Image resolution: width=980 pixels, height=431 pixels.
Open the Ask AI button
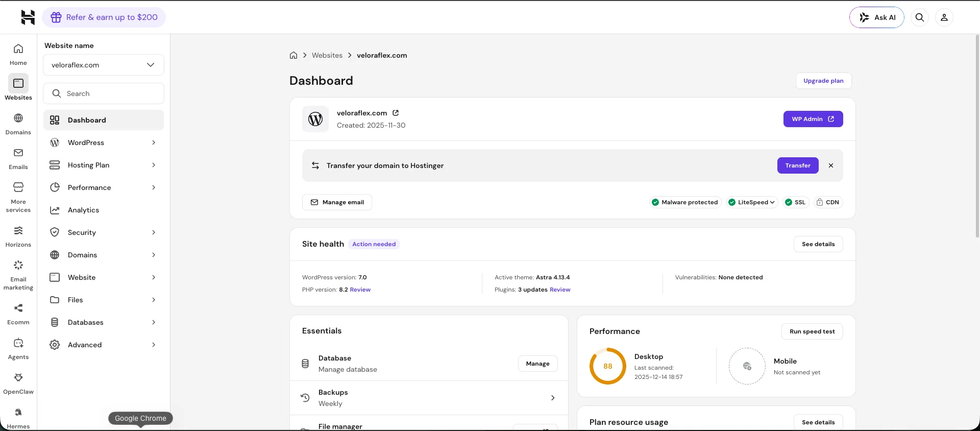pyautogui.click(x=877, y=17)
